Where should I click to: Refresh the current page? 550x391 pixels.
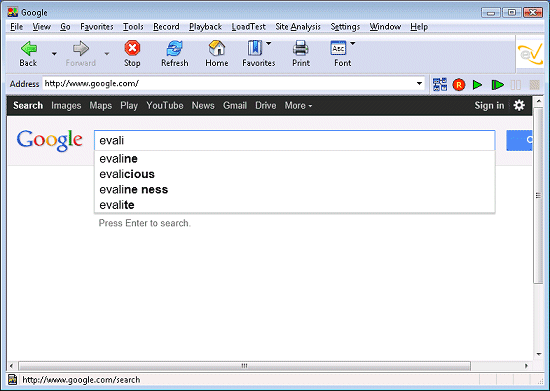point(174,48)
